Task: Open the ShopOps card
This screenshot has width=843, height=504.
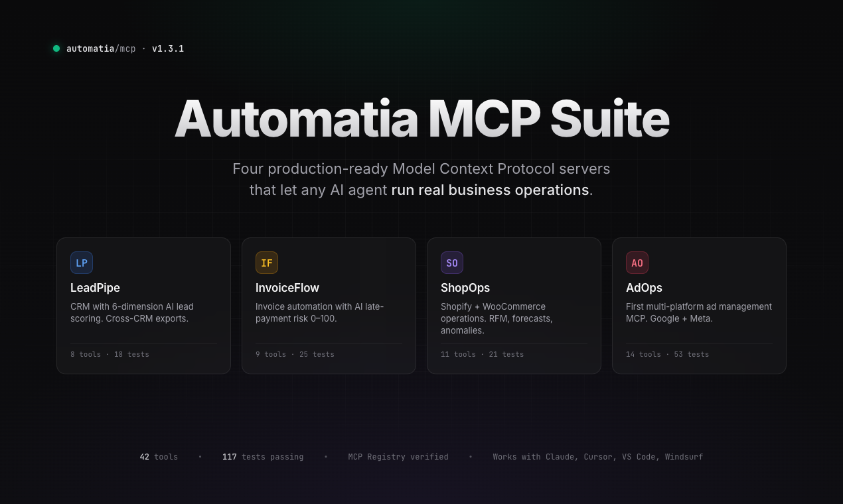Action: (x=514, y=306)
